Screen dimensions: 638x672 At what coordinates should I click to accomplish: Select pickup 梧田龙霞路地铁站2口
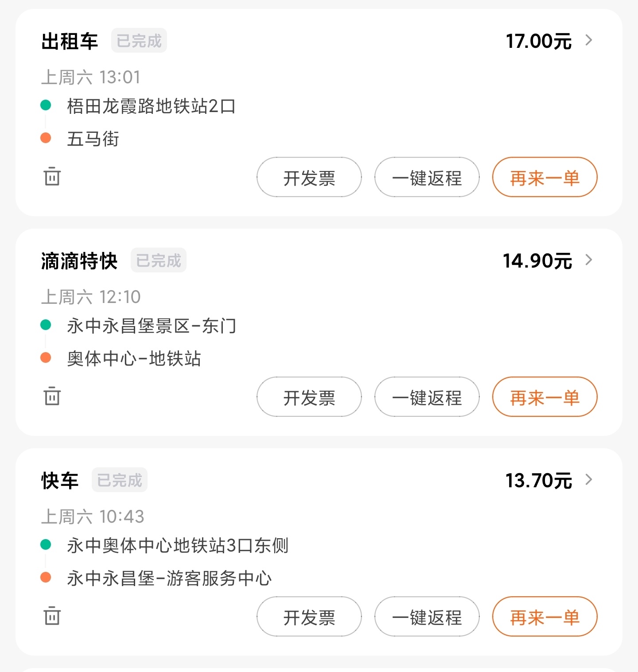pyautogui.click(x=151, y=106)
